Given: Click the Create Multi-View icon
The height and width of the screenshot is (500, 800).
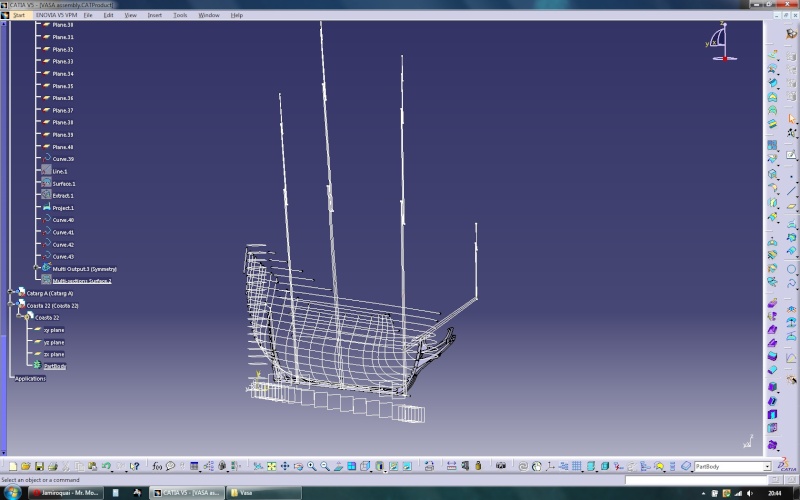Looking at the screenshot, I should click(x=351, y=466).
